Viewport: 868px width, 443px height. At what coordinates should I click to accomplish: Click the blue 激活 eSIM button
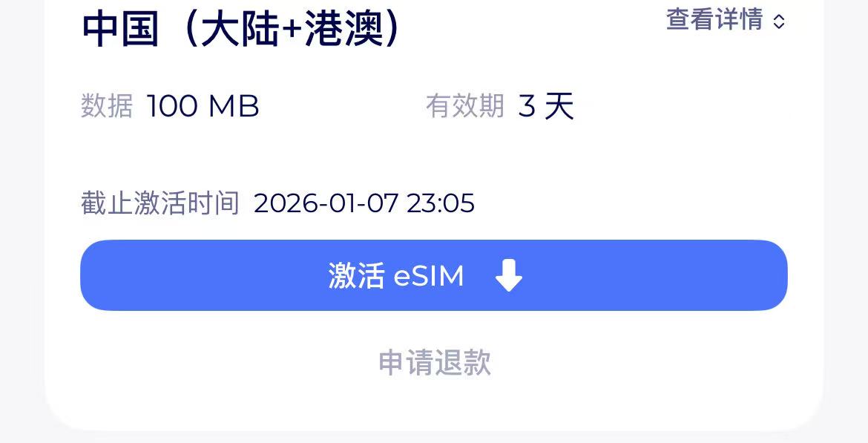[x=434, y=275]
